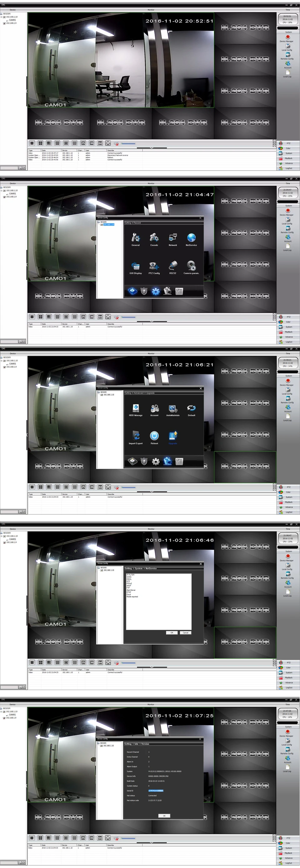The height and width of the screenshot is (868, 300).
Task: Adjust volume slider in 20:52:51 screenshot toolbar
Action: 128,144
